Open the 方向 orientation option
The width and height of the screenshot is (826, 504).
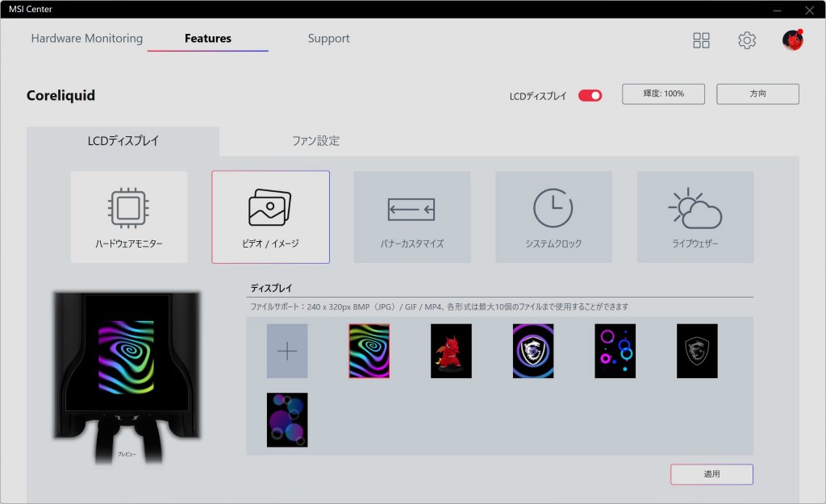tap(757, 94)
